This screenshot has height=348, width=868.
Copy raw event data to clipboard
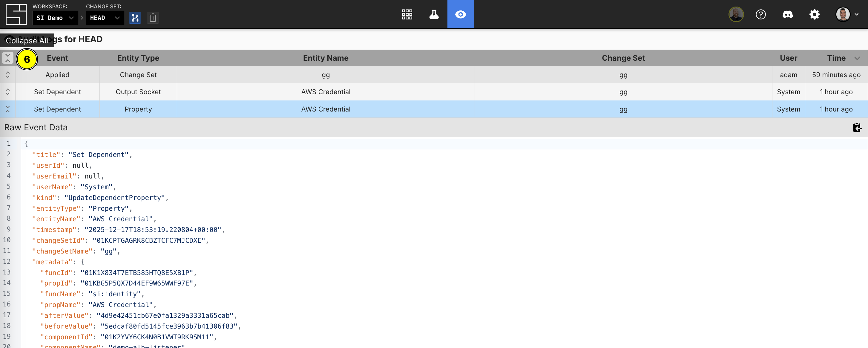pyautogui.click(x=857, y=127)
